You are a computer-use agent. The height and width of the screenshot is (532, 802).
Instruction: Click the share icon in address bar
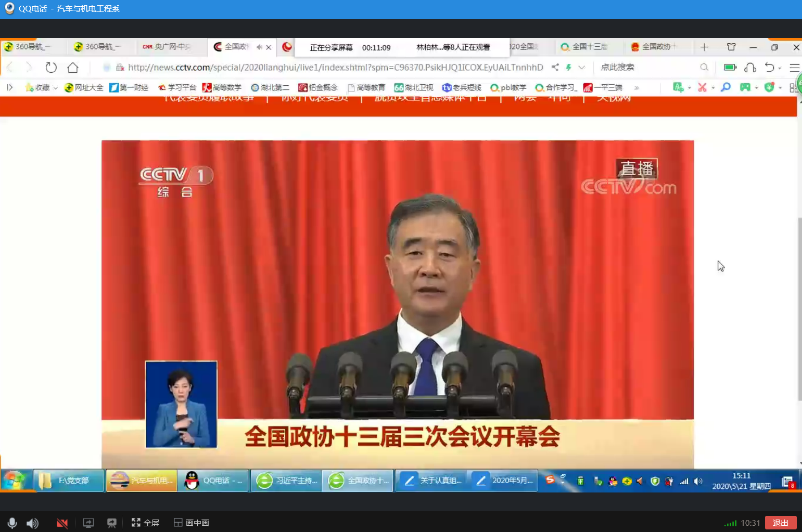[555, 67]
